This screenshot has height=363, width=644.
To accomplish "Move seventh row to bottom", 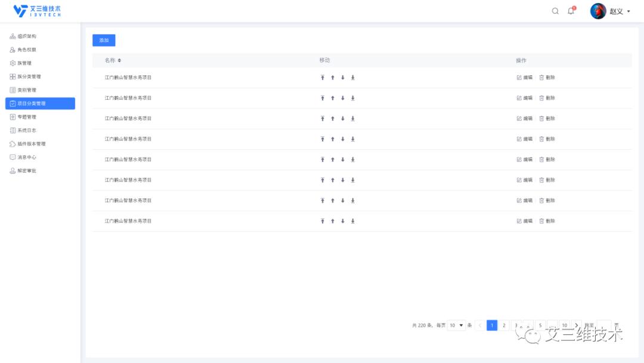I will point(353,201).
